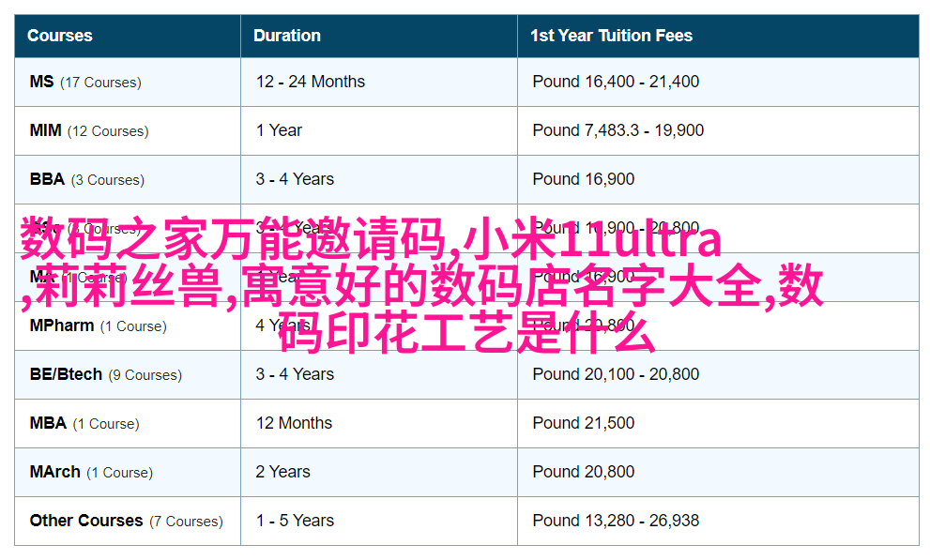This screenshot has height=560, width=930.
Task: Click the "2 Years" duration for MArch
Action: [282, 472]
